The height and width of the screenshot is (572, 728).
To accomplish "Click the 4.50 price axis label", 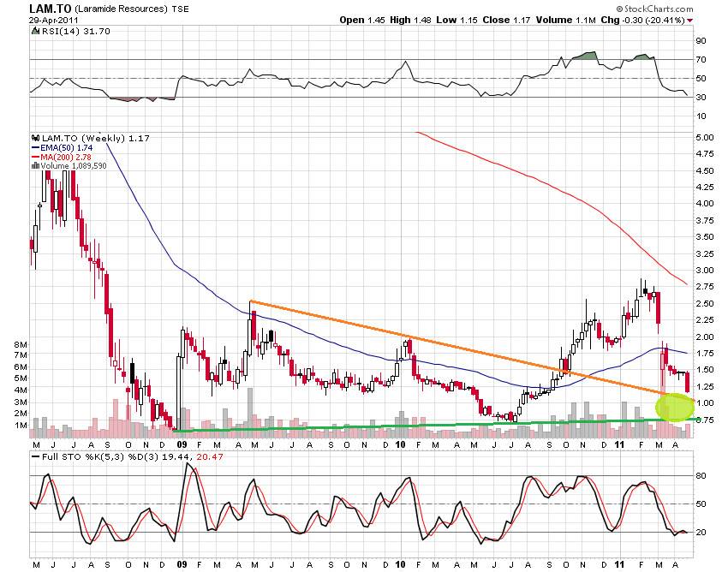I will pos(705,171).
